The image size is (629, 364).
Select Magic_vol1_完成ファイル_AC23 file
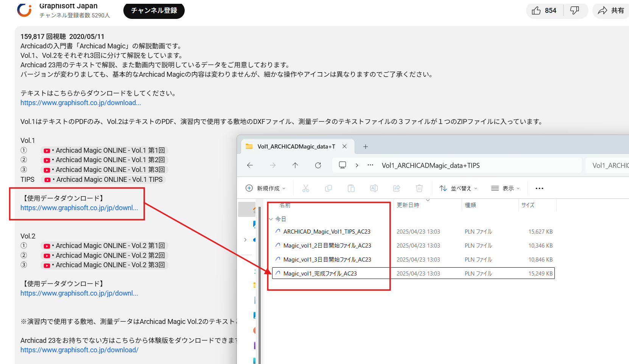(320, 274)
